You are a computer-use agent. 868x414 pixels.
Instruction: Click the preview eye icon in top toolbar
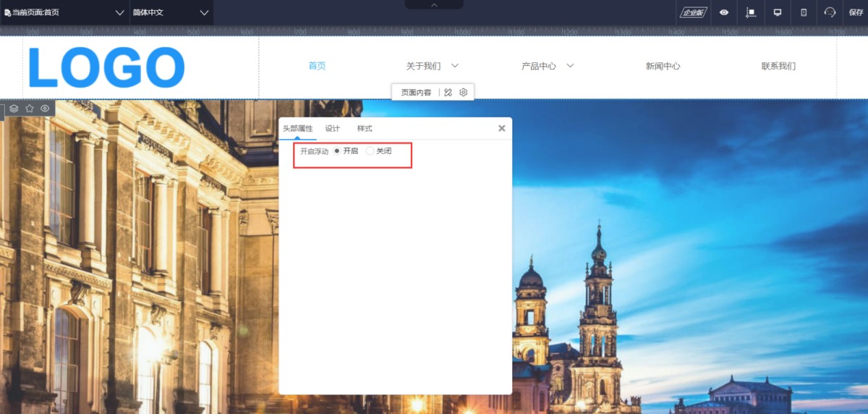(x=724, y=12)
